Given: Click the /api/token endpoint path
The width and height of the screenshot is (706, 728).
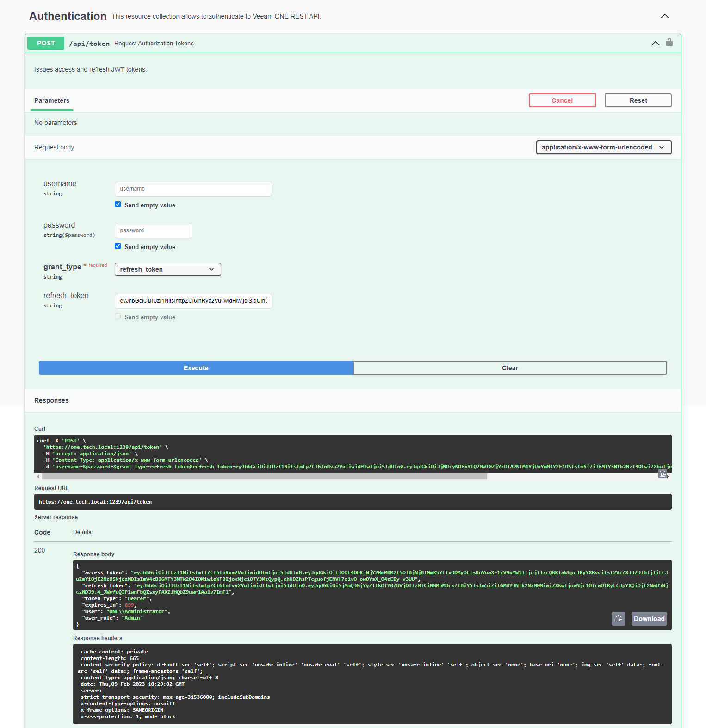Looking at the screenshot, I should [89, 44].
